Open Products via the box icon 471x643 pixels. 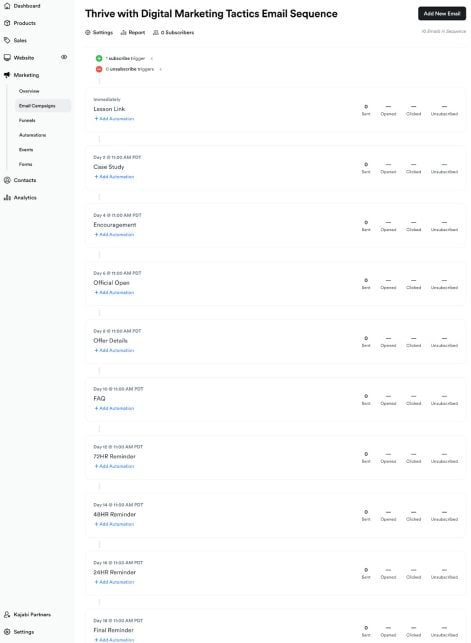coord(7,23)
